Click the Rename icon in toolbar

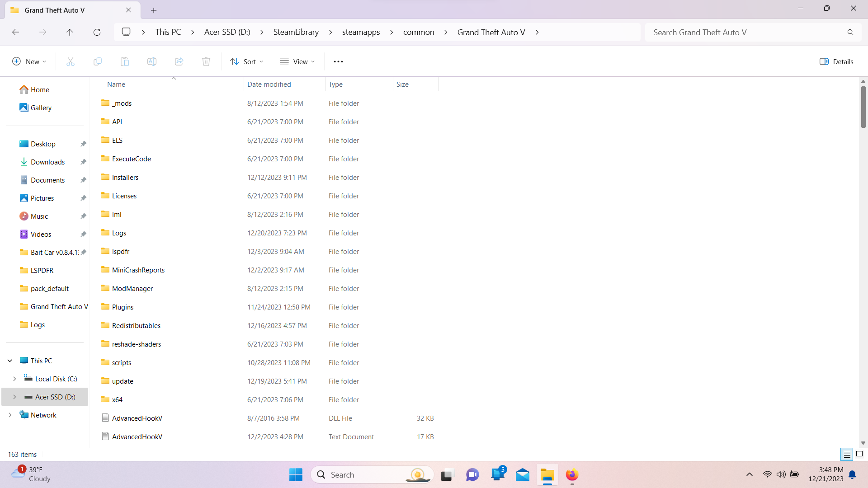tap(152, 61)
